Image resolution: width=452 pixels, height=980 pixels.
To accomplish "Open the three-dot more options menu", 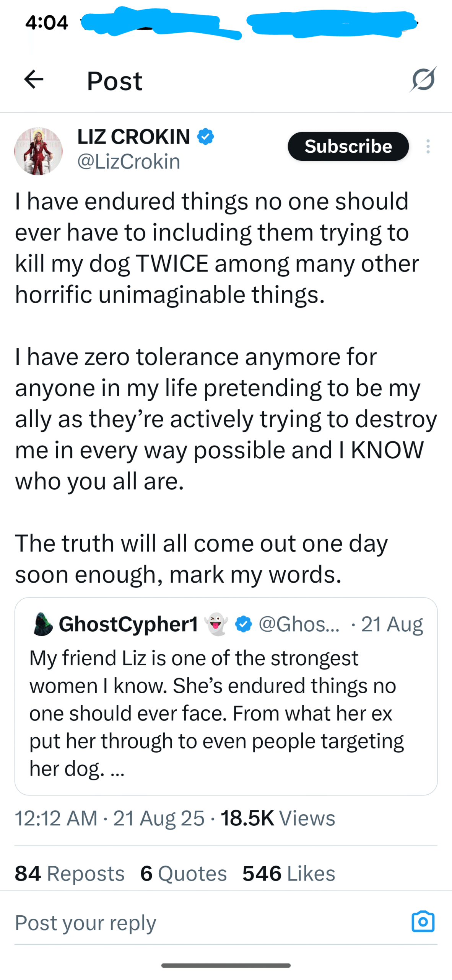I will (x=428, y=147).
